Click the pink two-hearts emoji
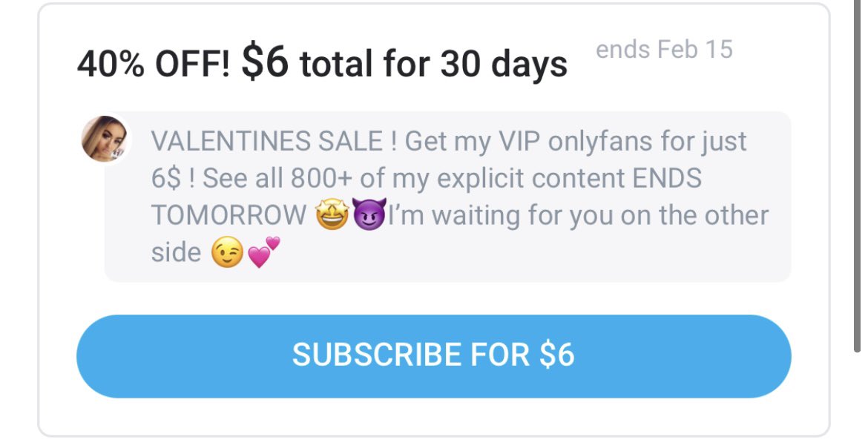Screen dimensions: 868x440 pos(263,252)
